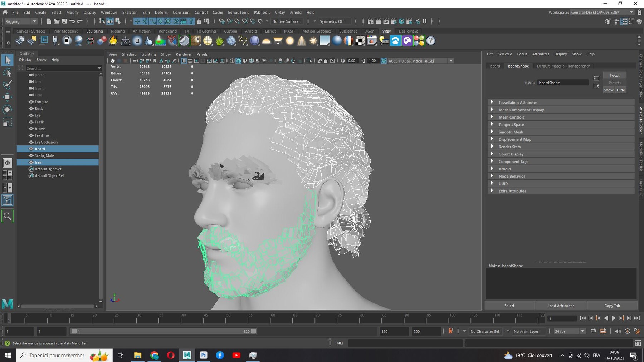The width and height of the screenshot is (644, 362).
Task: Toggle the Outliner panel layout button
Action: tap(7, 200)
